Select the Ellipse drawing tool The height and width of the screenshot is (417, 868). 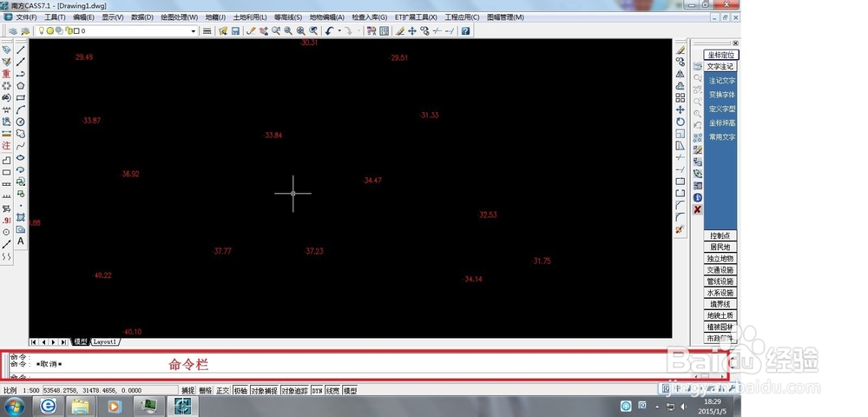click(x=21, y=158)
